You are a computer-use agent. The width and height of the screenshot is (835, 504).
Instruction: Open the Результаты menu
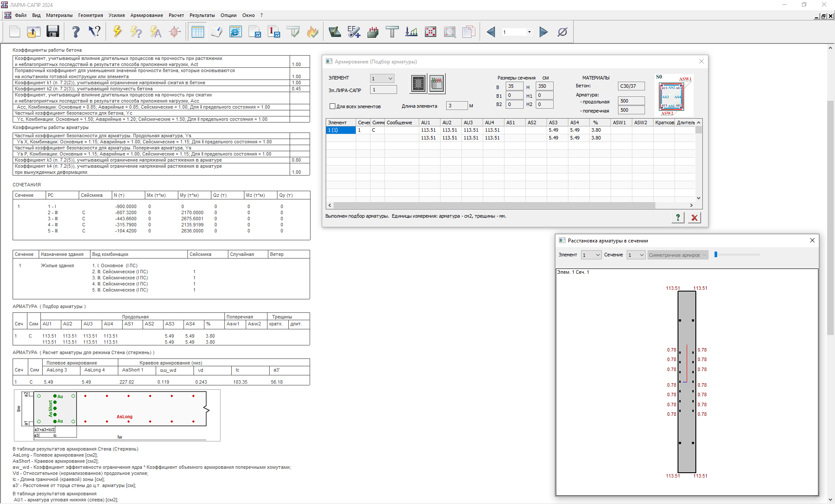click(x=202, y=15)
